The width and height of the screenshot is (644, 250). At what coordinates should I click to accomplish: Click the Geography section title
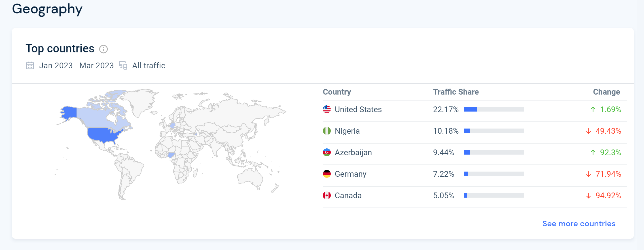(47, 9)
